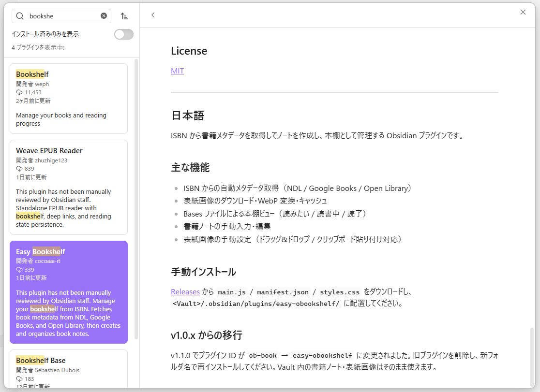Clear the plugin search text
540x392 pixels.
click(104, 16)
